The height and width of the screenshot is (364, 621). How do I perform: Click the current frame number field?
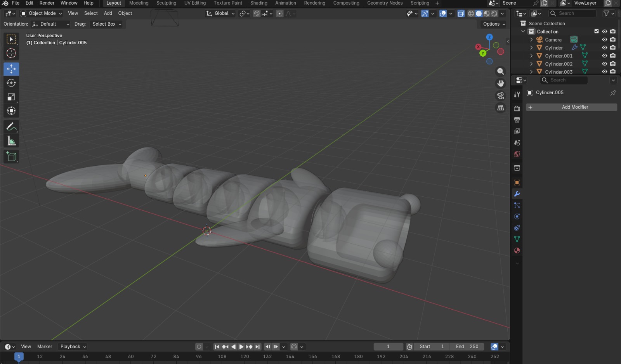pos(389,347)
